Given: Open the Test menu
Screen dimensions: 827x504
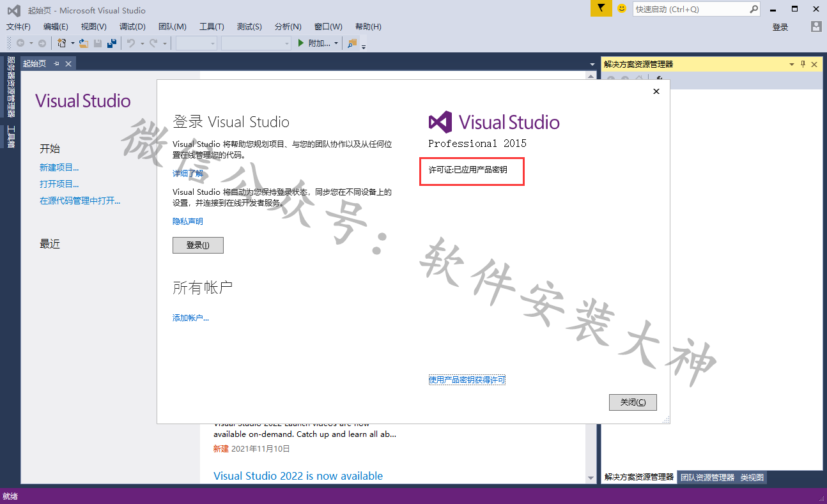Looking at the screenshot, I should (249, 26).
